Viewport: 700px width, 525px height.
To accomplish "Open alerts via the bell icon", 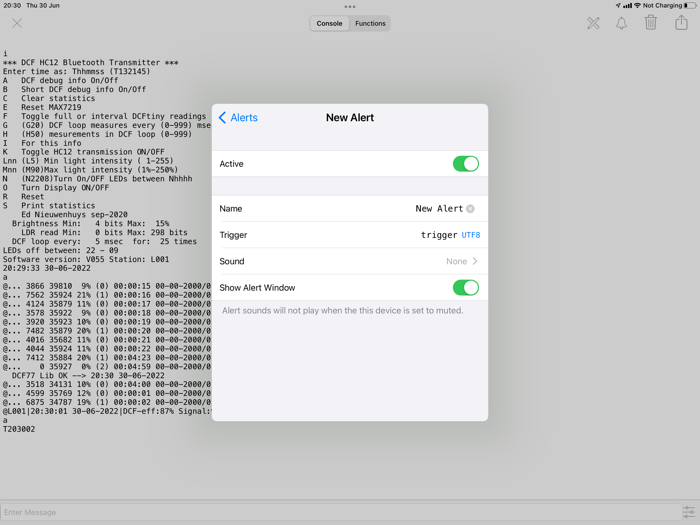I will (x=621, y=23).
